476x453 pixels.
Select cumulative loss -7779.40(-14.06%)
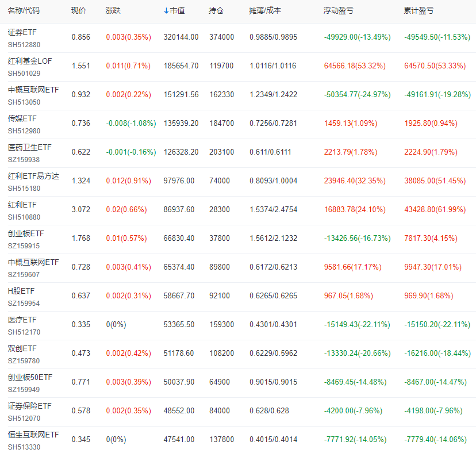435,440
